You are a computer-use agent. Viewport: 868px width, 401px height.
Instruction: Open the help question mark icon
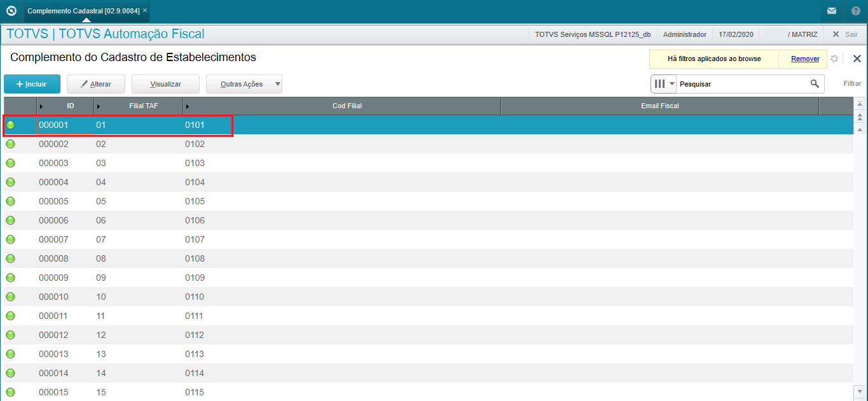click(x=855, y=11)
